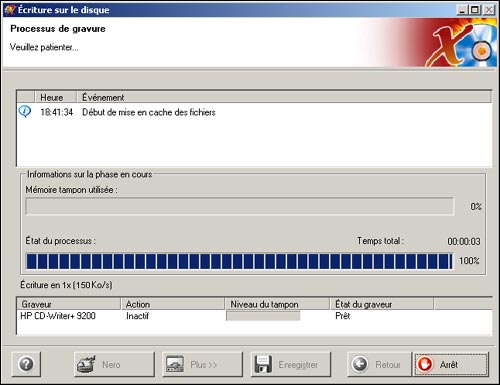
Task: Select the HP CD-Writer+ 9200 recorder row
Action: point(254,316)
